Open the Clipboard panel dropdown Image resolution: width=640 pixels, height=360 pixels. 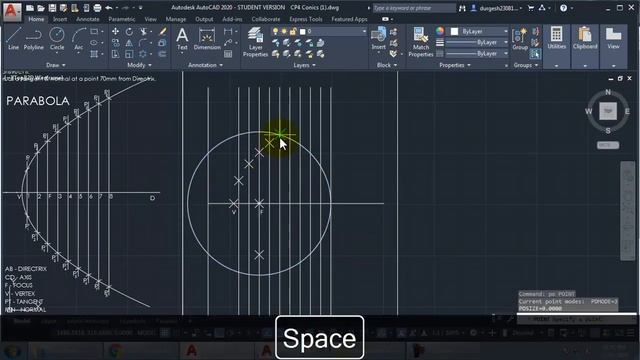(585, 66)
